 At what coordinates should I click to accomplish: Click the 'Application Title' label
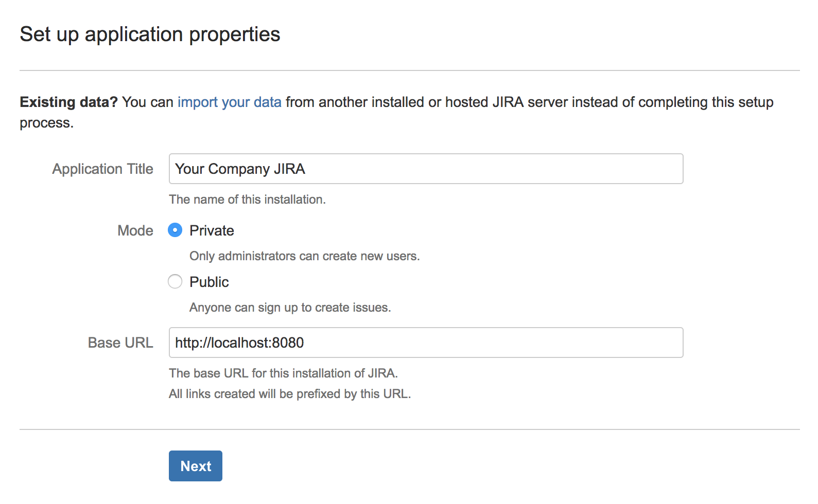pyautogui.click(x=102, y=169)
